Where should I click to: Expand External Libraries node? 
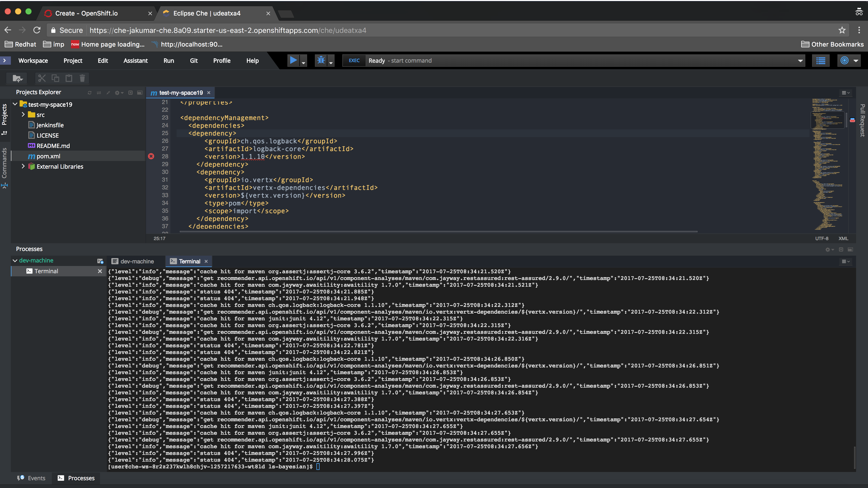(23, 166)
